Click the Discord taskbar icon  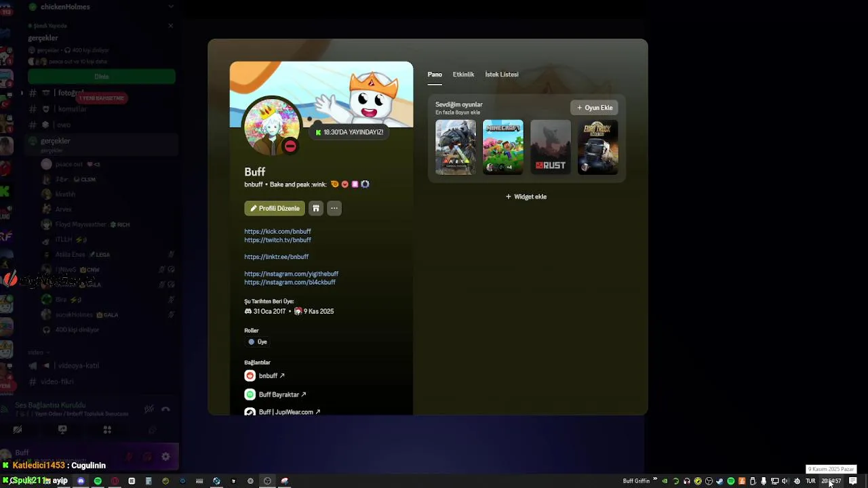click(x=81, y=481)
